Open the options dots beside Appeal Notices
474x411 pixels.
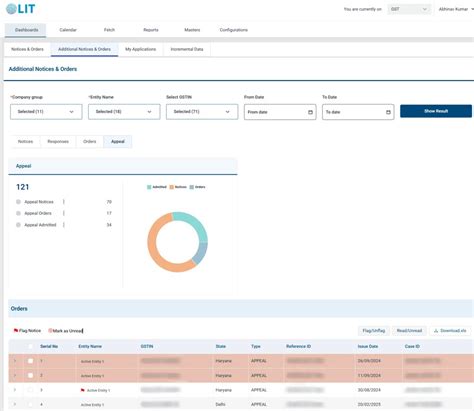pos(64,202)
